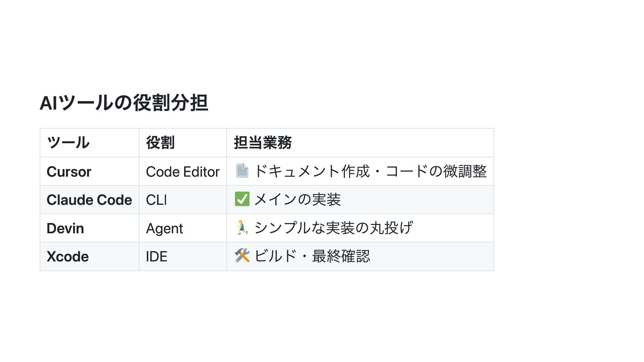Viewport: 644px width, 362px height.
Task: Select the Claude Code cell
Action: point(89,200)
